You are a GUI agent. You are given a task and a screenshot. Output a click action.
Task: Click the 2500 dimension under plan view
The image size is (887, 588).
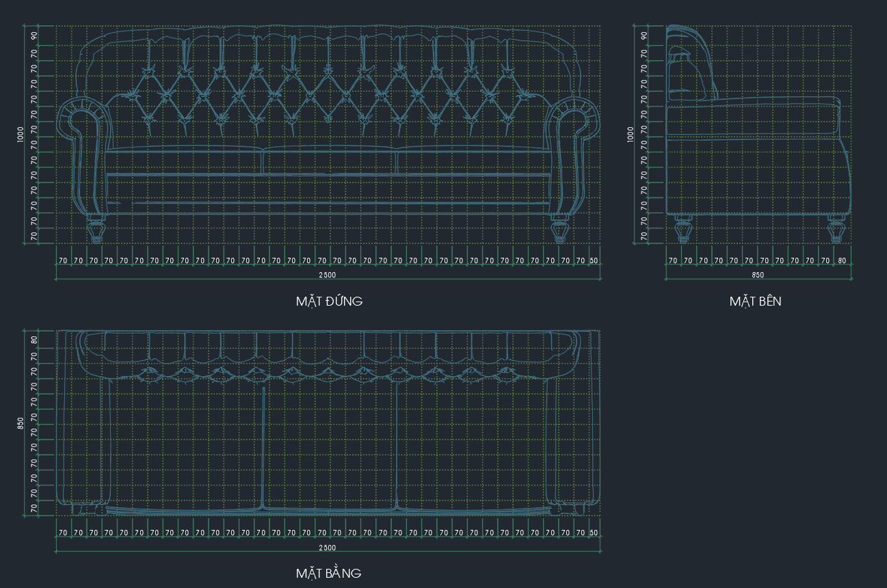(328, 548)
